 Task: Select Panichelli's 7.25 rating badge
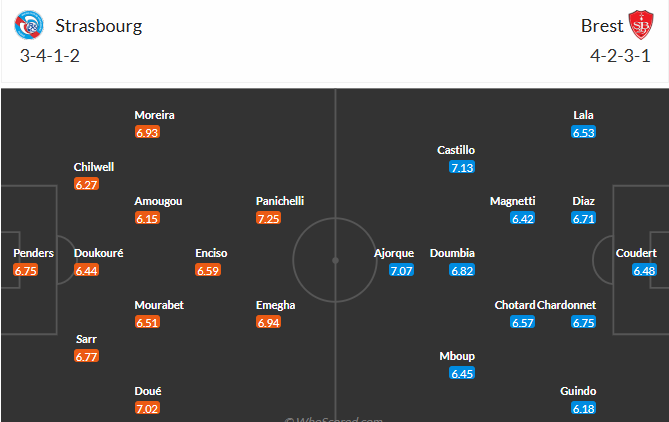coord(268,218)
